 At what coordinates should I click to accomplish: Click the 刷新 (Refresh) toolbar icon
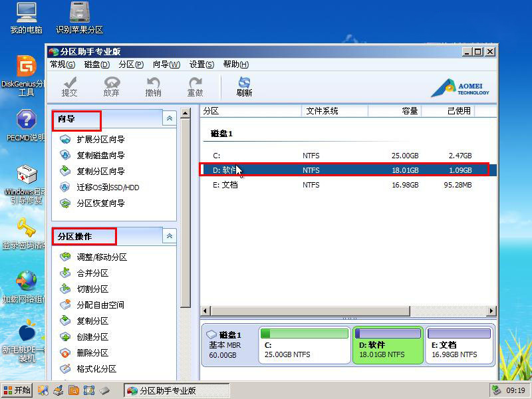(244, 87)
